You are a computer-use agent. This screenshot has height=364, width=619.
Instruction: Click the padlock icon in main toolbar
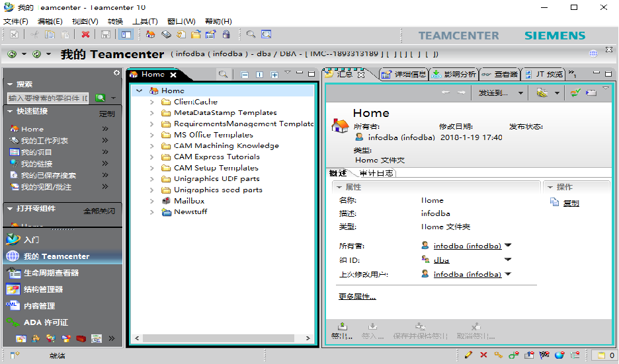[x=226, y=35]
